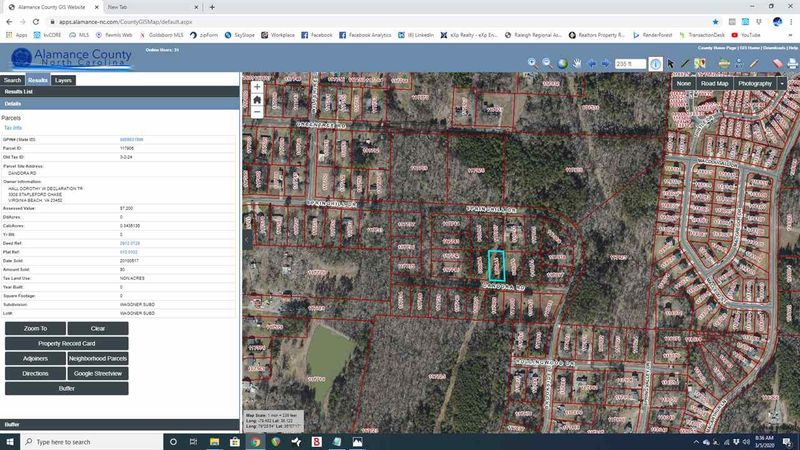Viewport: 800px width, 450px height.
Task: Switch basemap to Photography
Action: 755,84
